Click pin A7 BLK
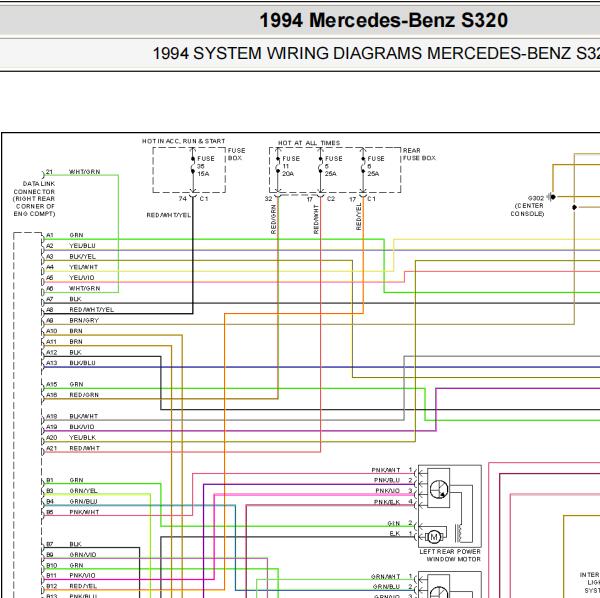 (64, 299)
